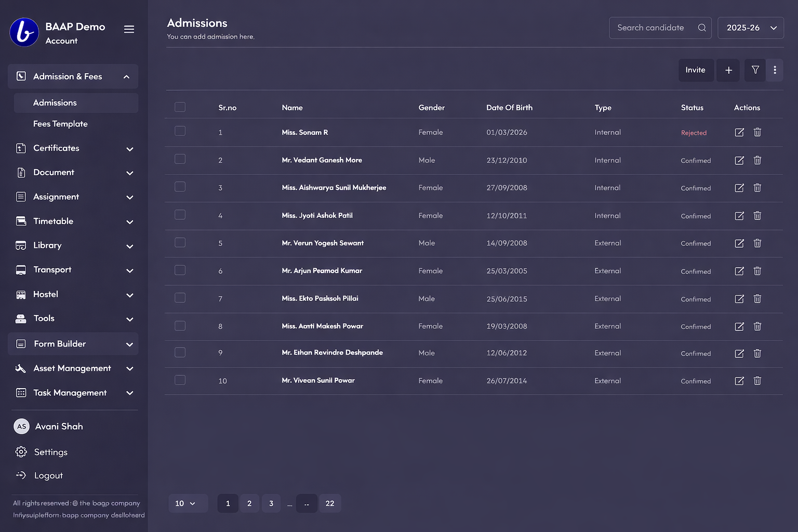Viewport: 798px width, 532px height.
Task: Check the box for Miss. Aishwarya Sunil Mukherjee
Action: (180, 187)
